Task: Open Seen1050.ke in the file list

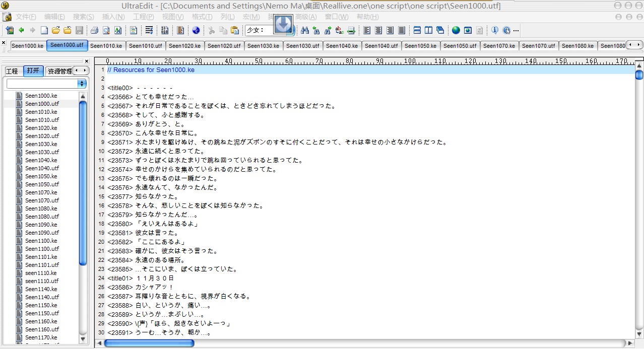Action: click(41, 176)
